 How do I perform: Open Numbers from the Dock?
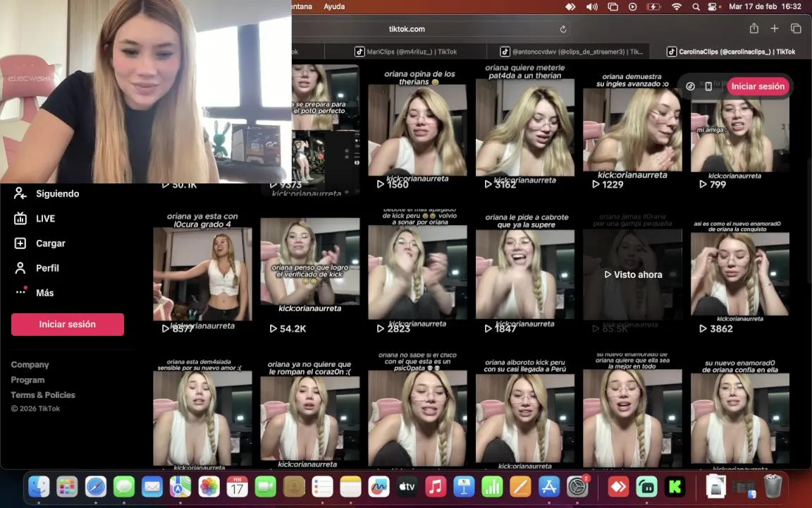[x=492, y=488]
